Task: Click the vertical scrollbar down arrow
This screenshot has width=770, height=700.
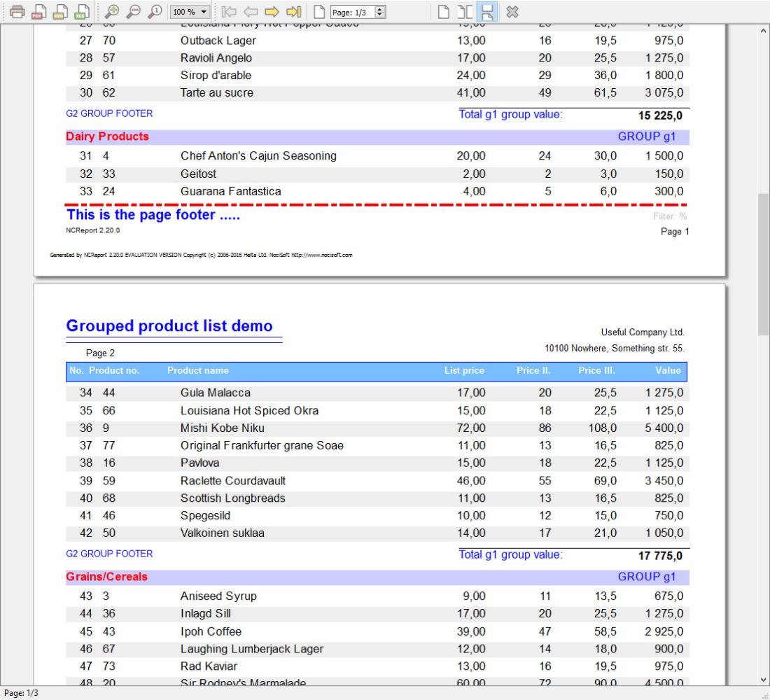Action: 764,679
